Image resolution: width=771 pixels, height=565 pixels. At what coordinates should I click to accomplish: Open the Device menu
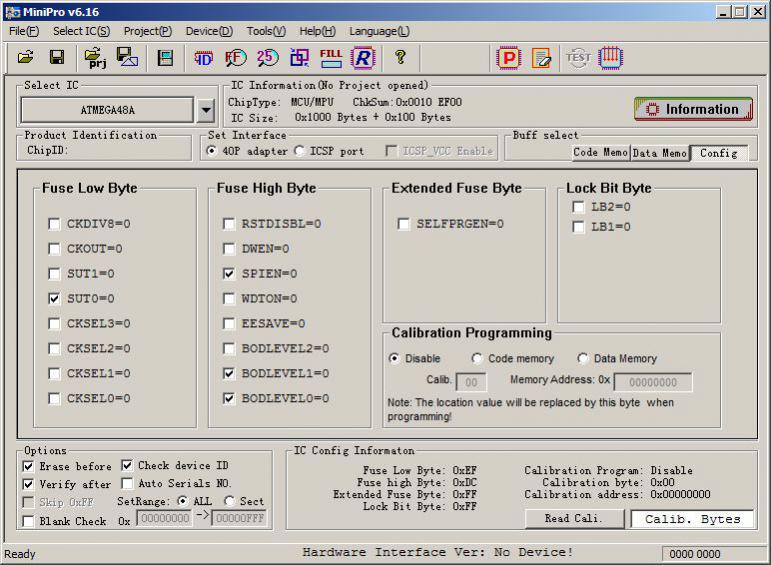click(208, 31)
